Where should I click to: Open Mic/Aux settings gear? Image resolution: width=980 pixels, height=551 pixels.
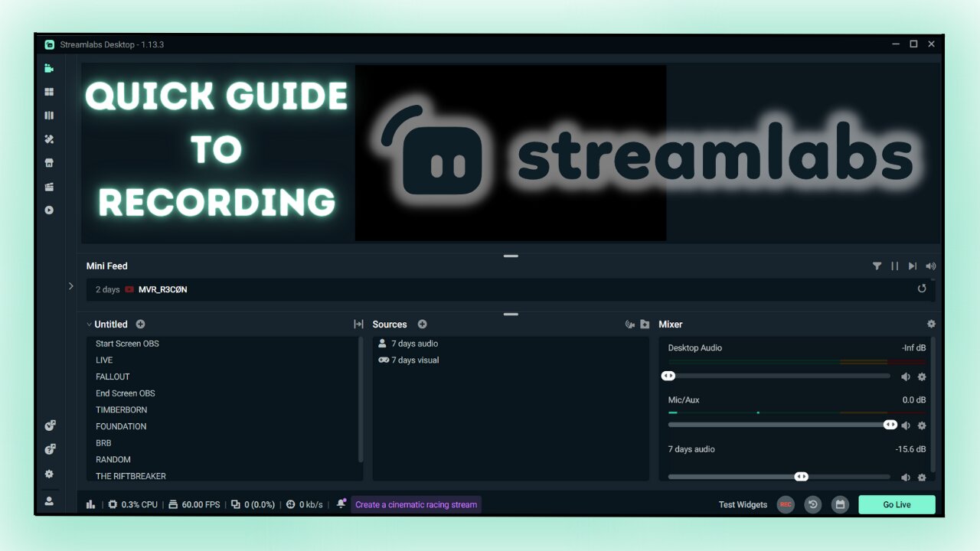[922, 425]
